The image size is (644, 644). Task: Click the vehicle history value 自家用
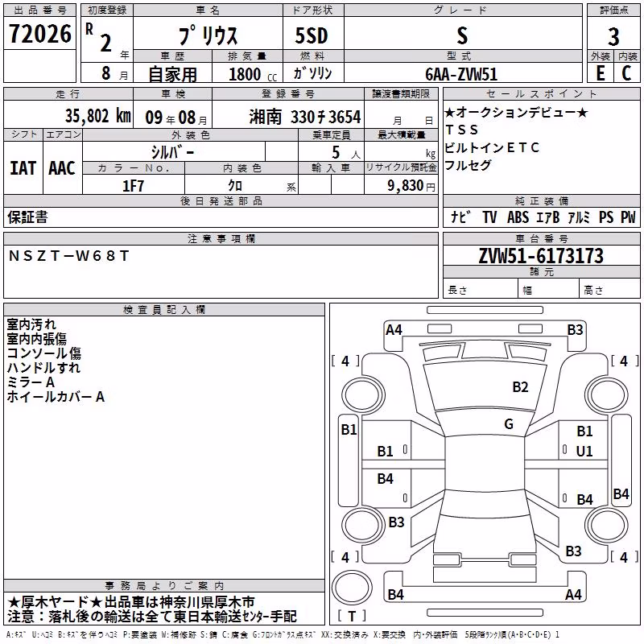(x=172, y=74)
